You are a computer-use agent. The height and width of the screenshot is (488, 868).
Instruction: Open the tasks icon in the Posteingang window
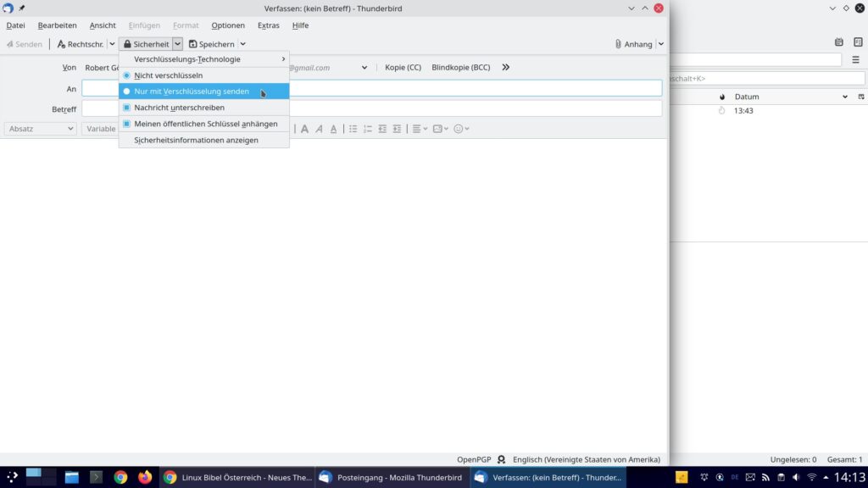[858, 42]
